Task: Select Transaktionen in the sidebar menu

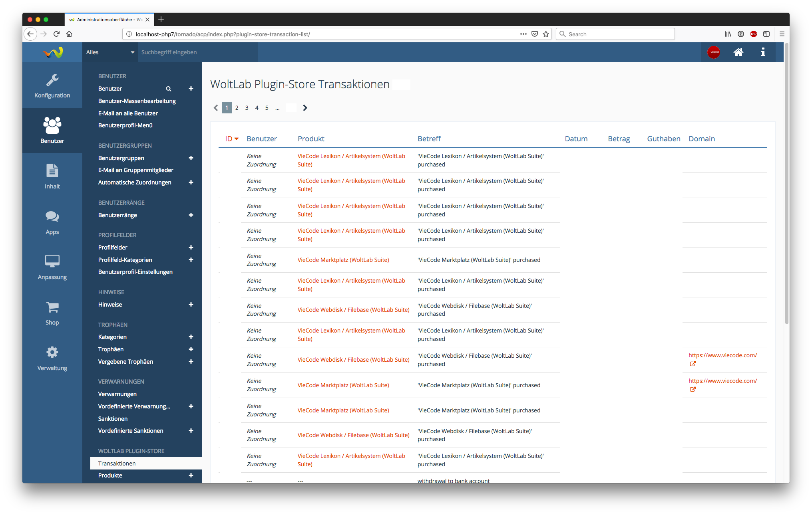Action: pyautogui.click(x=117, y=463)
